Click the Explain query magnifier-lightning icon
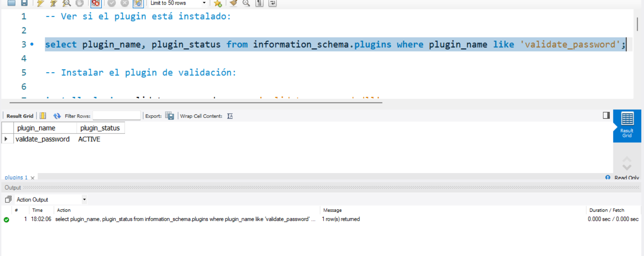 (67, 3)
